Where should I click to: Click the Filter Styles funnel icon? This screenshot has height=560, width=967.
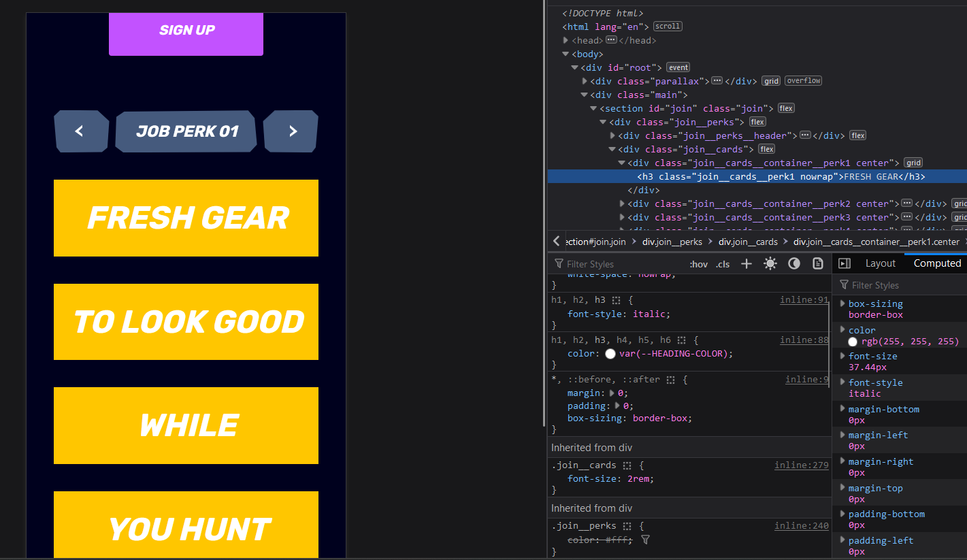pos(558,263)
